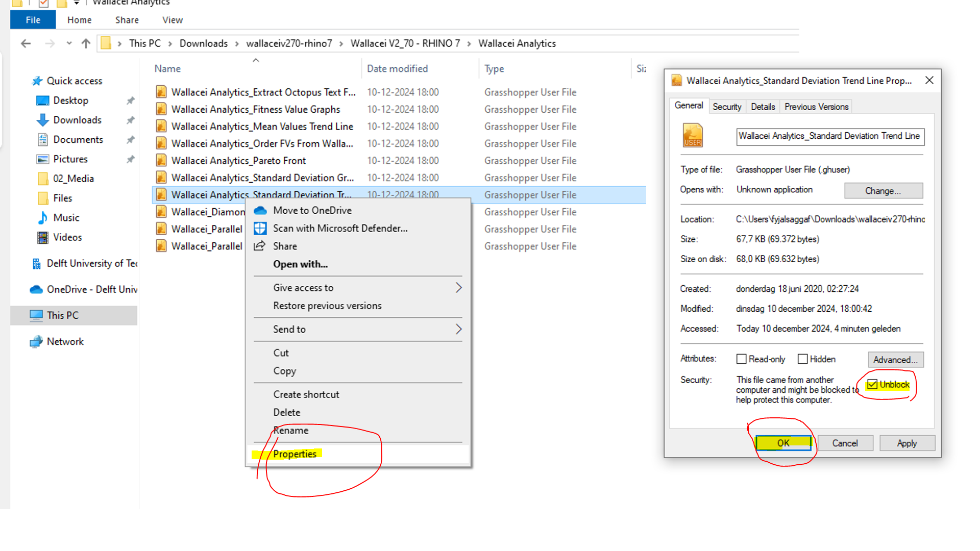Click the back navigation arrow
This screenshot has width=980, height=551.
point(26,43)
